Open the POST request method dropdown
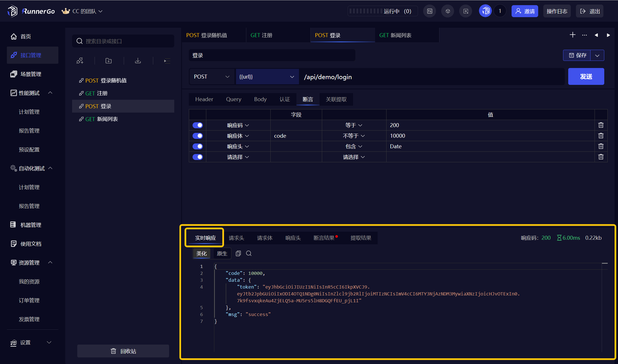This screenshot has width=618, height=364. tap(211, 76)
